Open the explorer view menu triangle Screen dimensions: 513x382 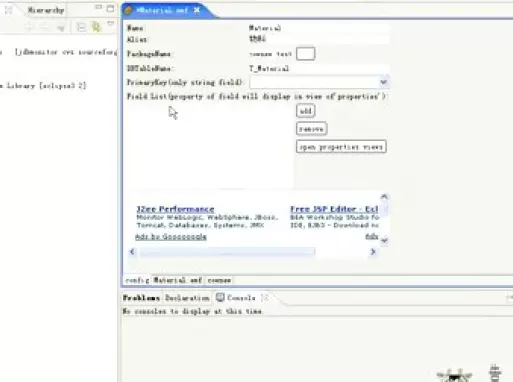[x=110, y=23]
